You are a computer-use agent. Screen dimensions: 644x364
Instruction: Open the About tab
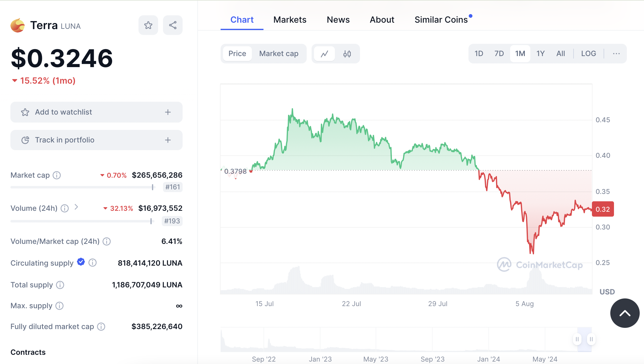(382, 20)
